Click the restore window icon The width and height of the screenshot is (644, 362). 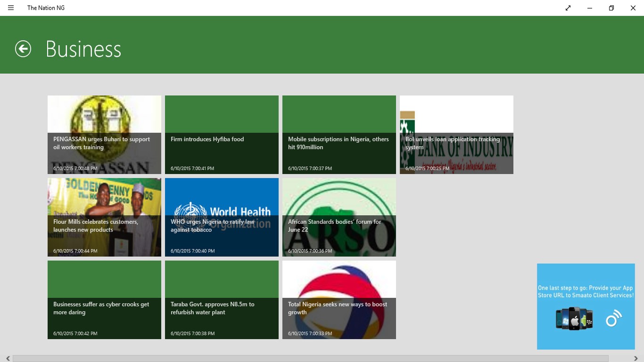pyautogui.click(x=611, y=8)
